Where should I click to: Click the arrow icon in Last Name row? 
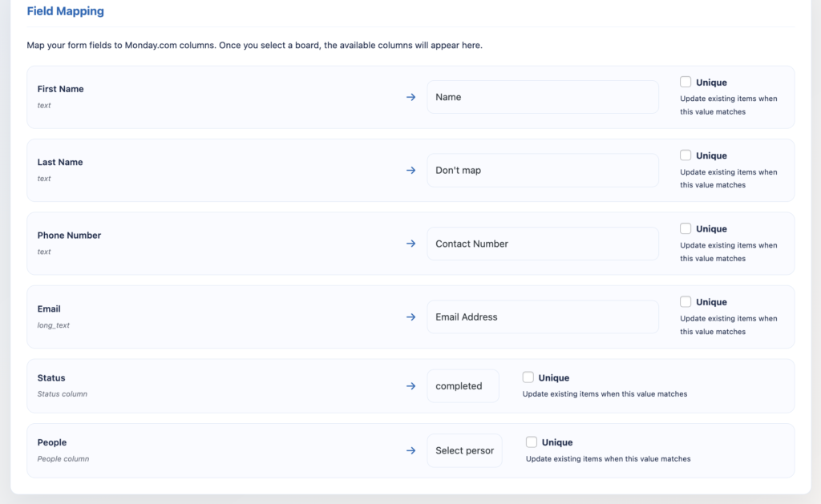pyautogui.click(x=410, y=171)
